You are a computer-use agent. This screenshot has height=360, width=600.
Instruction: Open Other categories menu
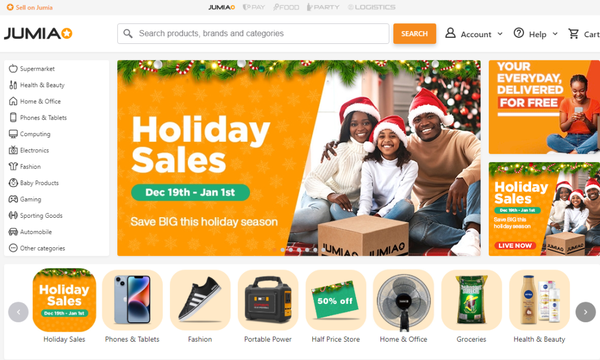click(37, 248)
